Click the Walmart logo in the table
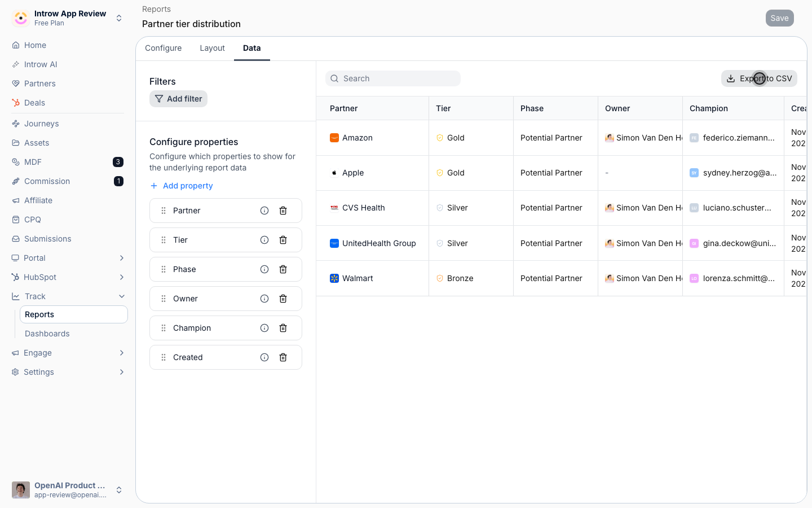 tap(334, 278)
